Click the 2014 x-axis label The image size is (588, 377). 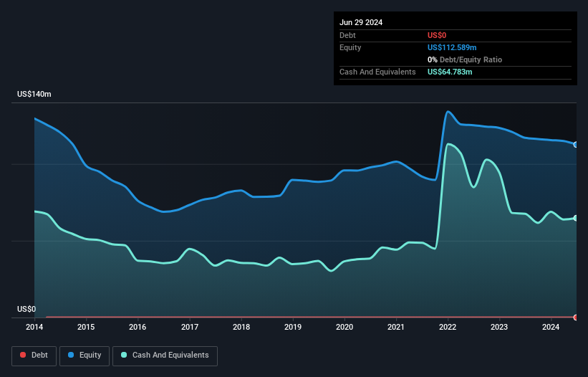point(34,327)
